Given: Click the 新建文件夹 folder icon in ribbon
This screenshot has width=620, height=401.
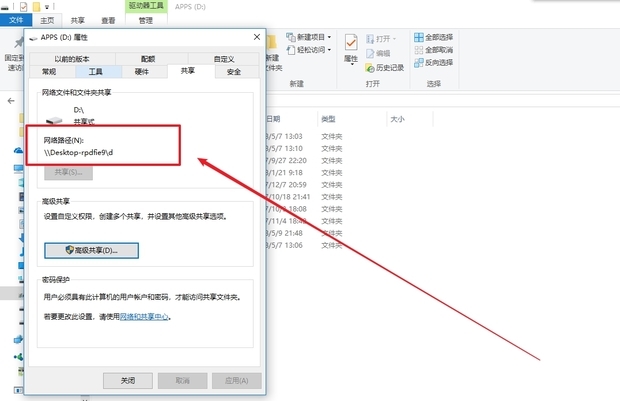Looking at the screenshot, I should (272, 43).
